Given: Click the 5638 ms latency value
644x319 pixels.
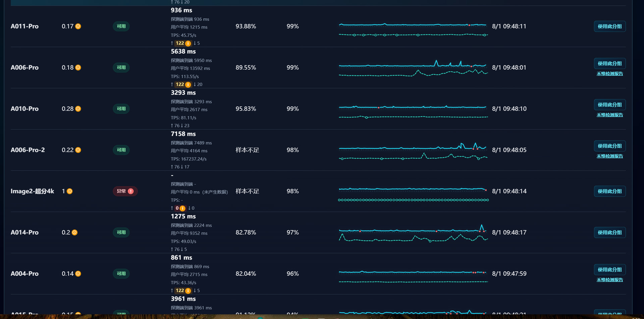Looking at the screenshot, I should 183,52.
